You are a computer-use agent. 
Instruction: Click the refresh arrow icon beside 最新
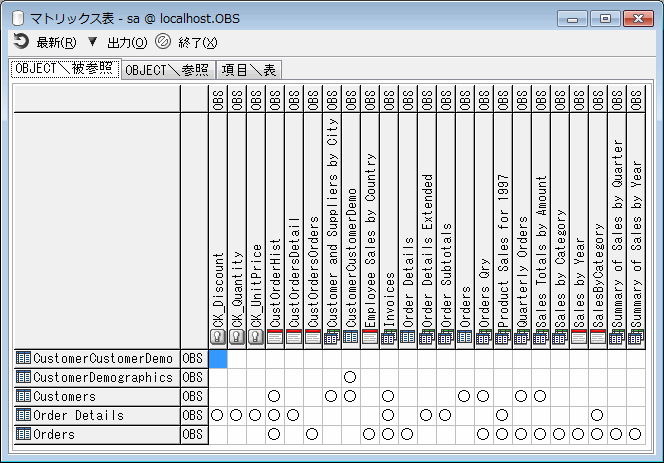coord(20,41)
